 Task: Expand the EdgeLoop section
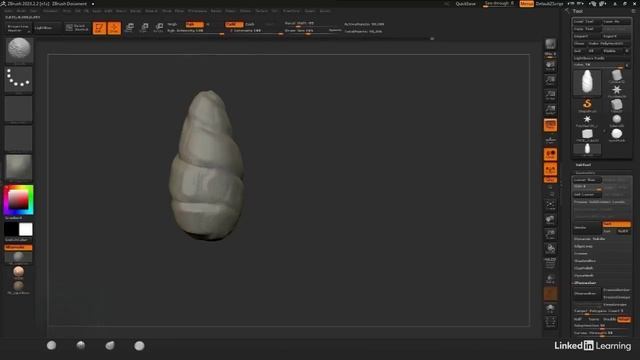tap(583, 246)
